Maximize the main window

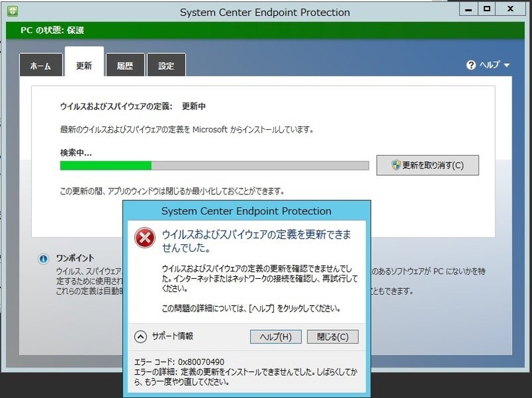487,9
